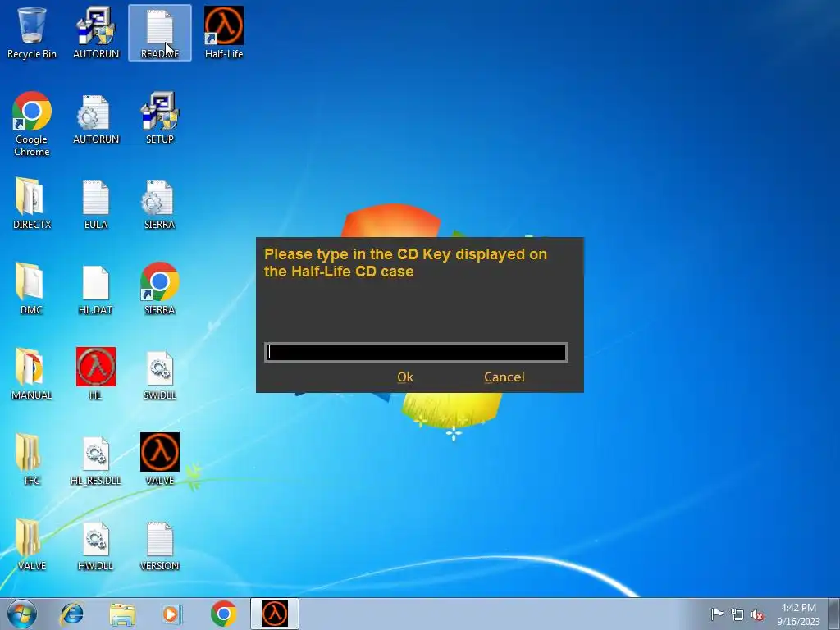Select the README text file icon

(160, 33)
